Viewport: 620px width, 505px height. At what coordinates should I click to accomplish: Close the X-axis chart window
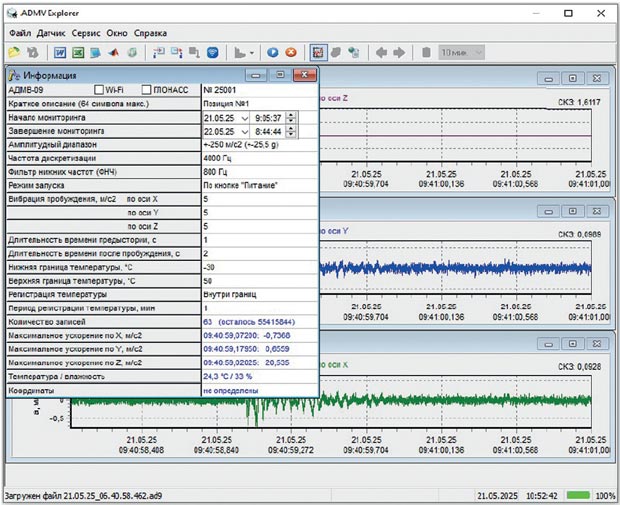click(x=597, y=344)
